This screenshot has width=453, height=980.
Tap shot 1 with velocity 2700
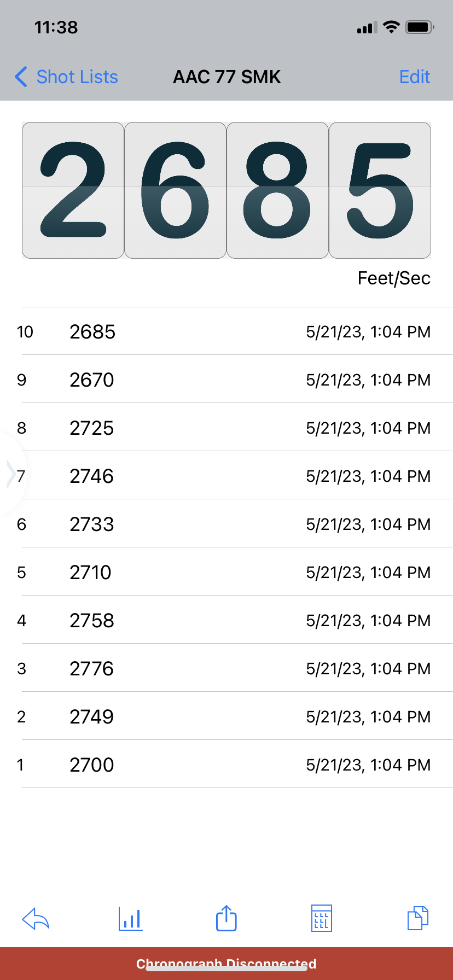point(226,765)
